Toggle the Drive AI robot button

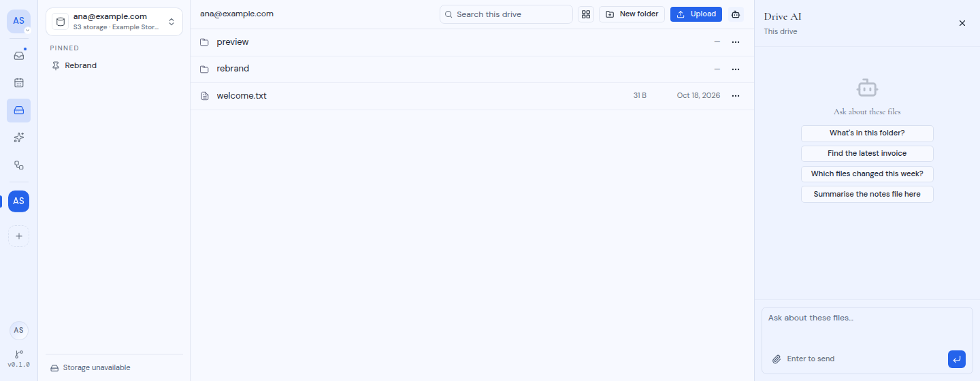736,14
